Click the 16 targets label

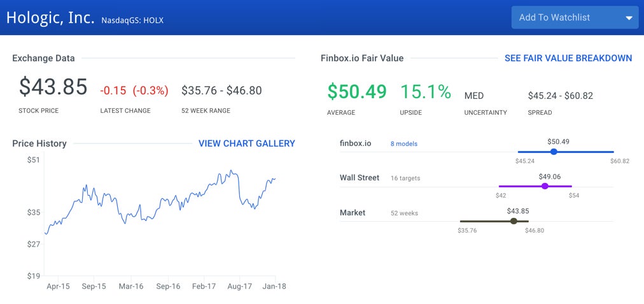pos(405,178)
